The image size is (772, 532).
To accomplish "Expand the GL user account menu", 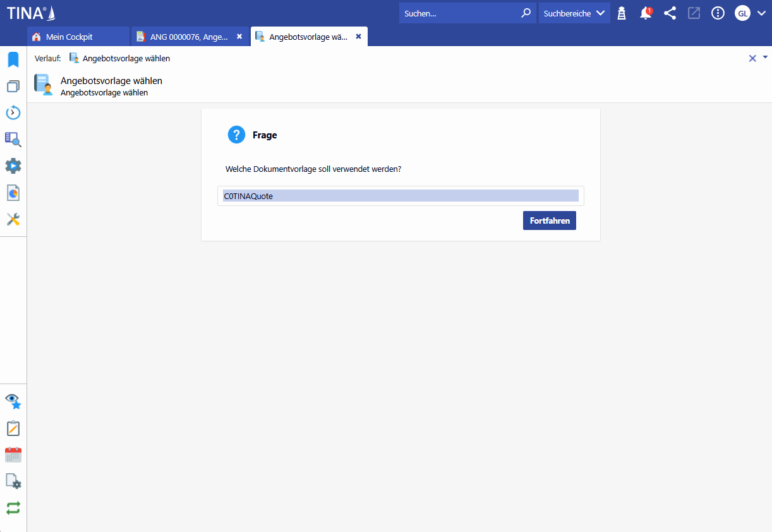I will pyautogui.click(x=750, y=13).
